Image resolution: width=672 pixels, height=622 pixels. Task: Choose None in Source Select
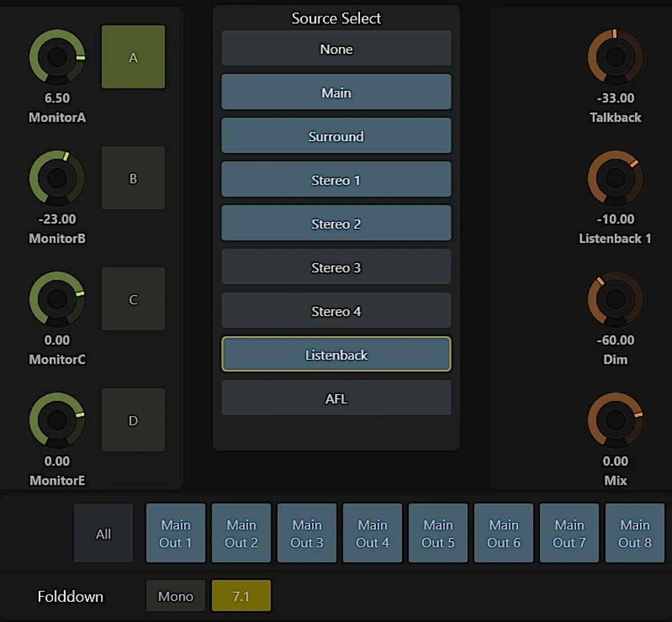pos(336,49)
